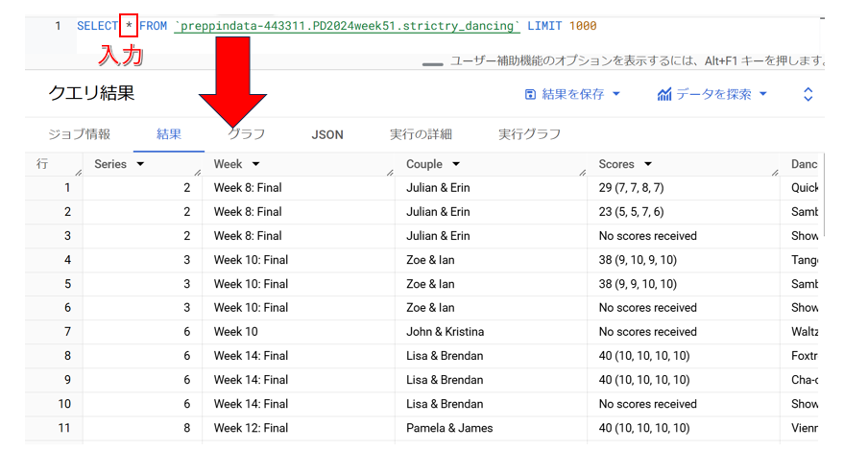
Task: Click the results table vertical scrollbar
Action: pos(824,195)
